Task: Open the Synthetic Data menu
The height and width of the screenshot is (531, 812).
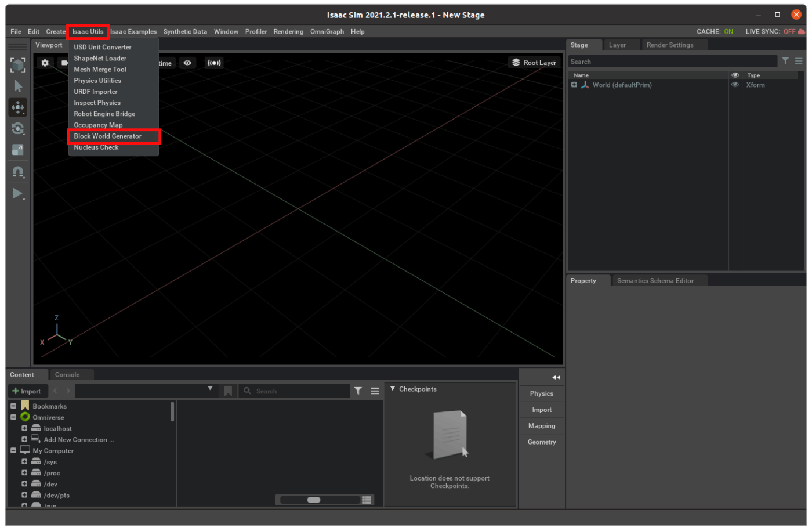Action: [185, 31]
